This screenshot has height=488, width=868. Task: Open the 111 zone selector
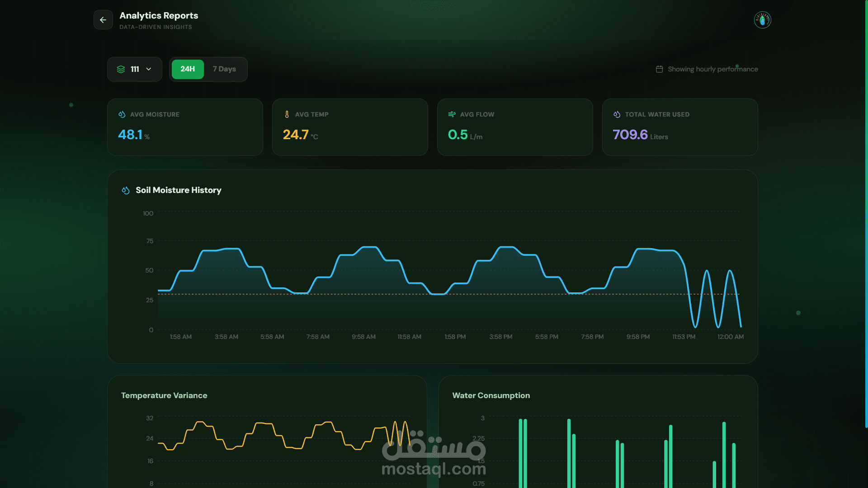pyautogui.click(x=135, y=69)
